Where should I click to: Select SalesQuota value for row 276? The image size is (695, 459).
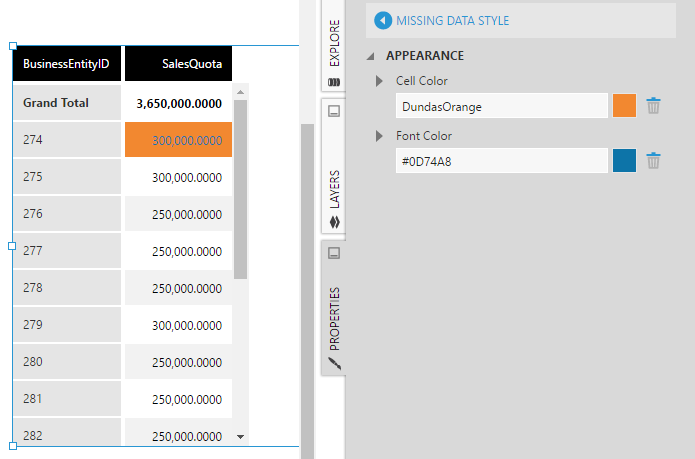point(178,214)
